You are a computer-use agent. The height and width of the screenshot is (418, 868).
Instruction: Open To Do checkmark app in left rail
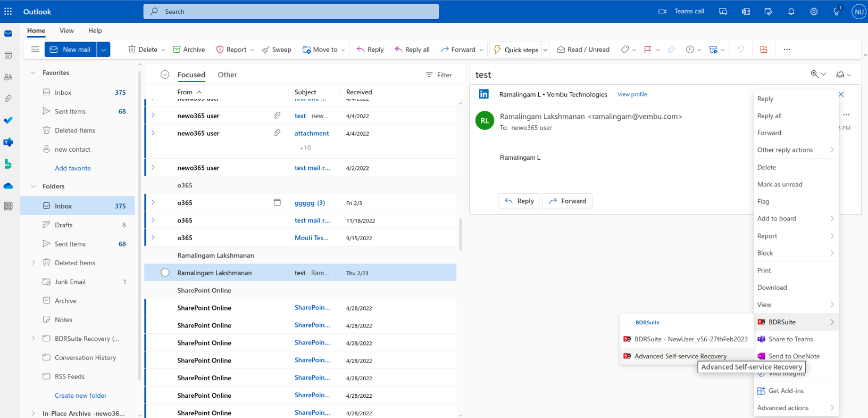click(x=8, y=120)
